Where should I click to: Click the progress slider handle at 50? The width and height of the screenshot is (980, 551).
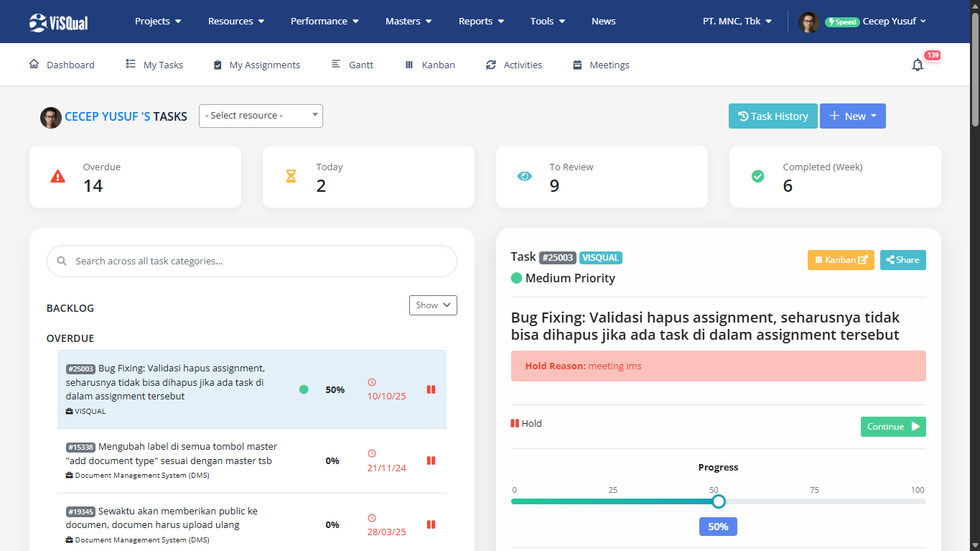point(719,501)
